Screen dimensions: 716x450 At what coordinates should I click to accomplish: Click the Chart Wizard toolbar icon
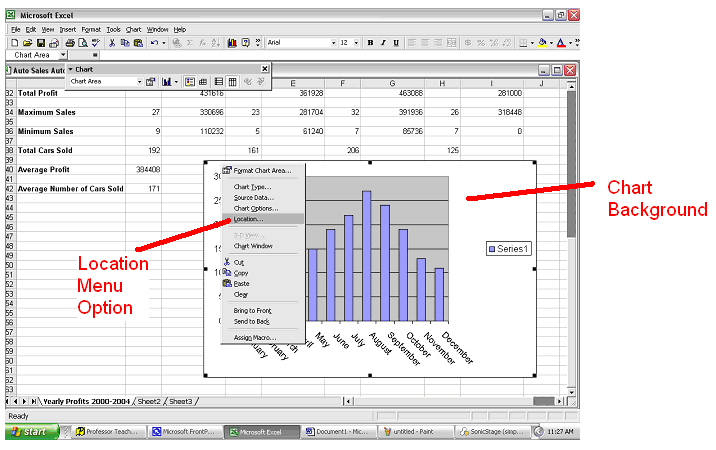point(232,43)
